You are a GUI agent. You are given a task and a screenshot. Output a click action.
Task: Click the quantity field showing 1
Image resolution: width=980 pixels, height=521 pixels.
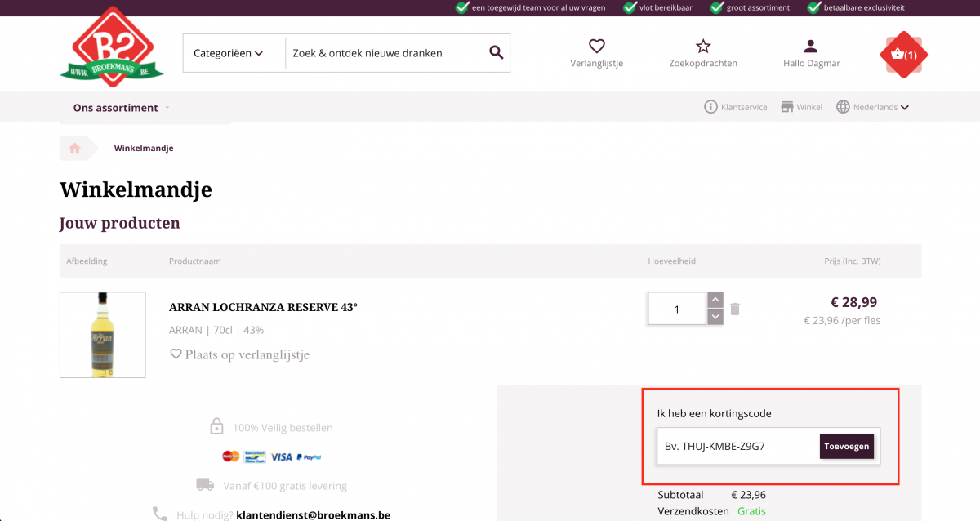(x=676, y=309)
